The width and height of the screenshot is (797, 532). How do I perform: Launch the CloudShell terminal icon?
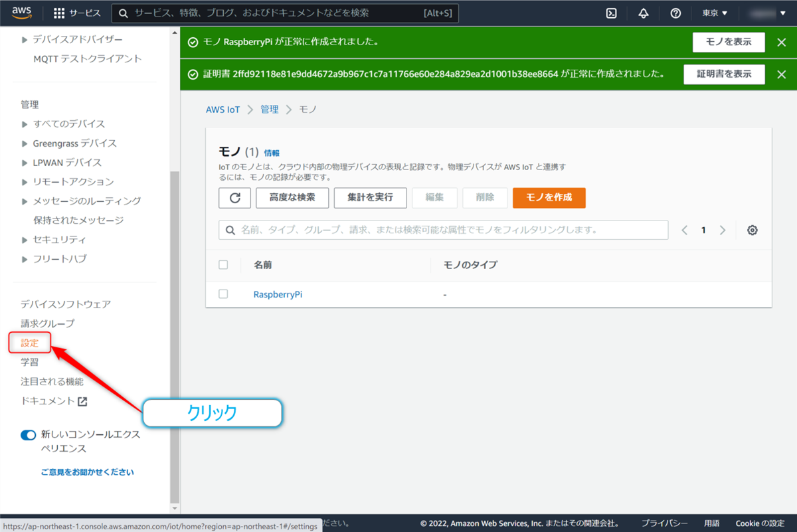click(x=612, y=13)
